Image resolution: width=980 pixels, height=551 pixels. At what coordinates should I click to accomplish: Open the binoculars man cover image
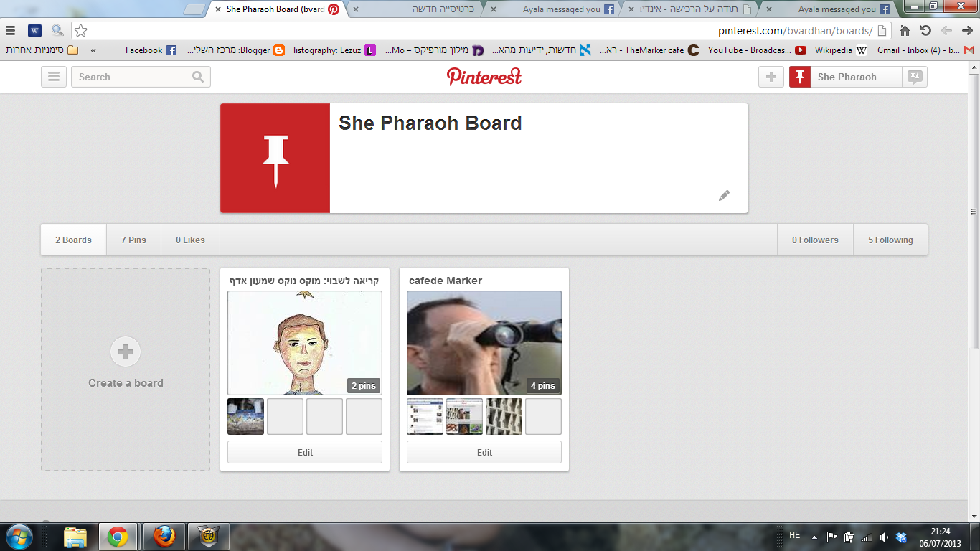tap(484, 343)
